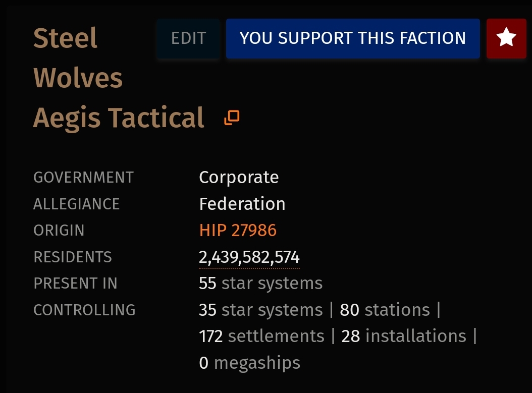This screenshot has height=393, width=532.
Task: Click the 35 star systems controlling entry
Action: (x=260, y=310)
